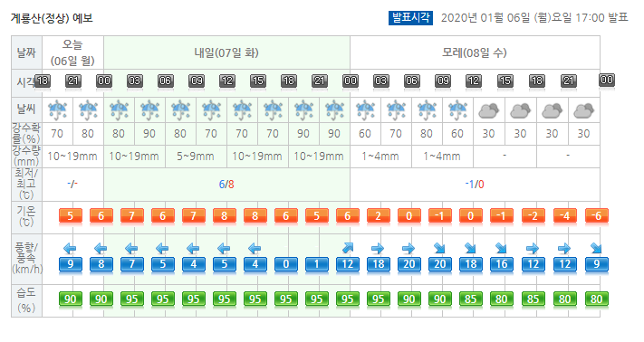Click the 모레(08일 수) date header
This screenshot has width=644, height=342.
pyautogui.click(x=475, y=52)
